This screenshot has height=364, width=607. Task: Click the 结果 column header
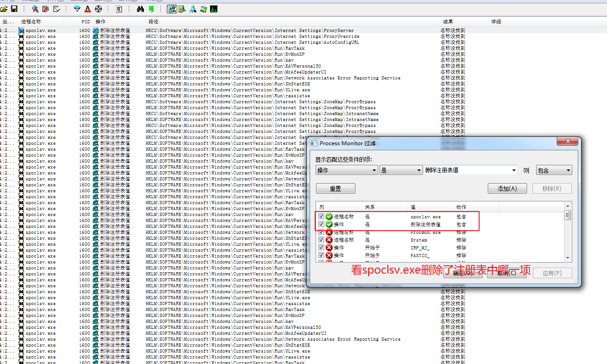click(x=464, y=21)
